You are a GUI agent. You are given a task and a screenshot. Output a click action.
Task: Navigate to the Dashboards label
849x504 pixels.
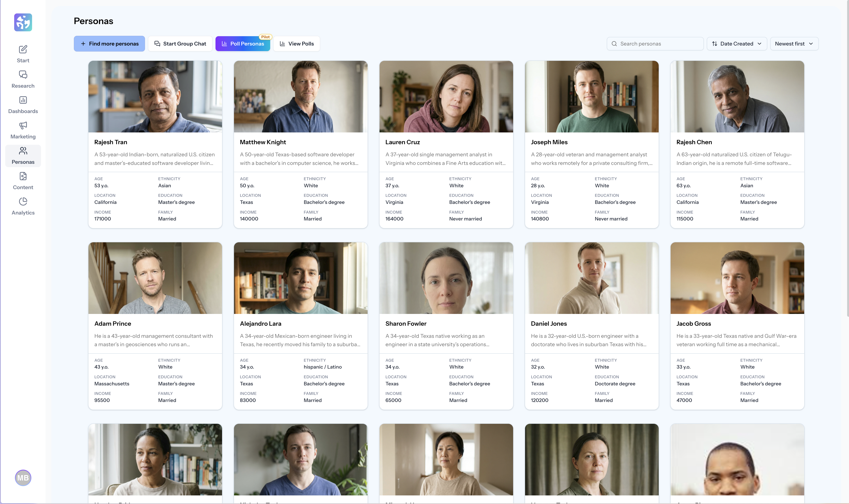23,111
